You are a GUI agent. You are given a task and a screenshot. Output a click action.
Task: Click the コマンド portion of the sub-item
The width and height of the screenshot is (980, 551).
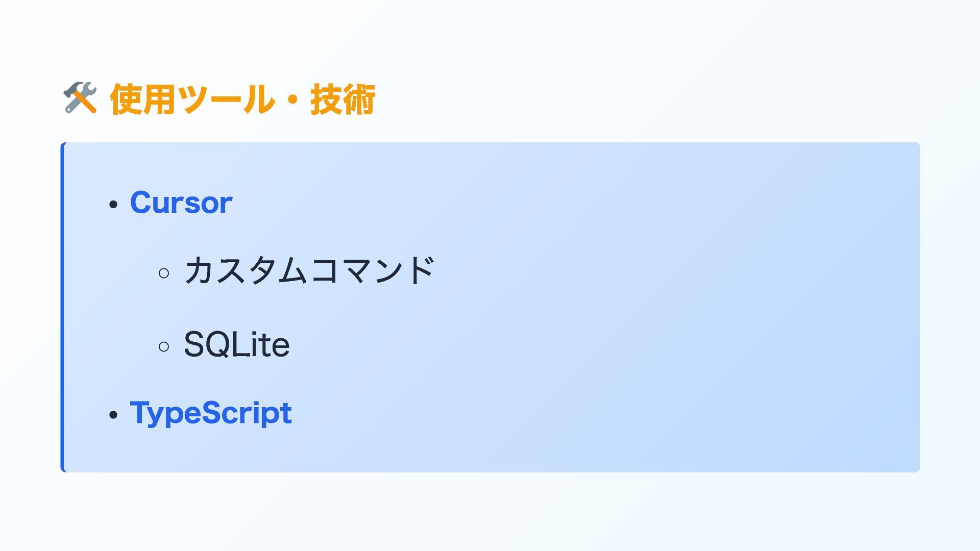coord(372,270)
